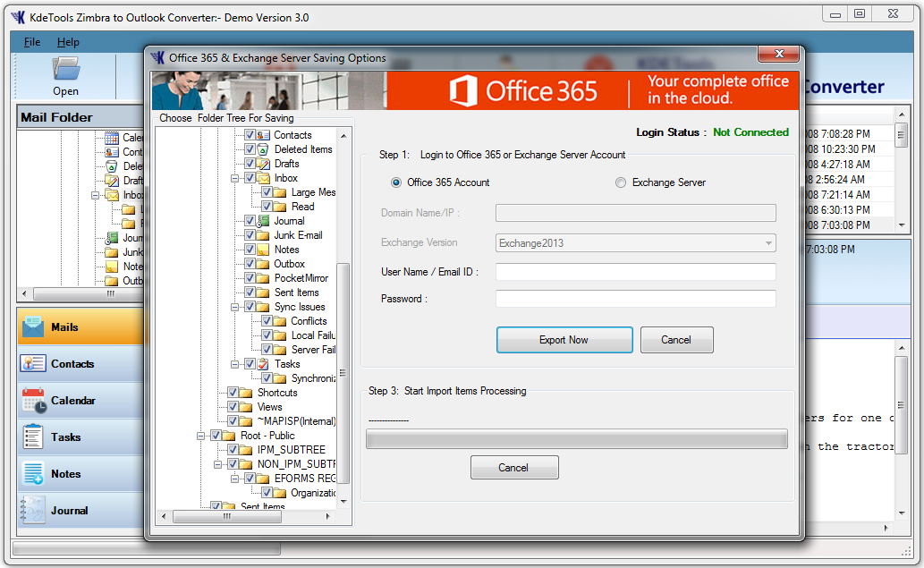This screenshot has width=924, height=568.
Task: Collapse the Sync Issues node
Action: pyautogui.click(x=234, y=307)
